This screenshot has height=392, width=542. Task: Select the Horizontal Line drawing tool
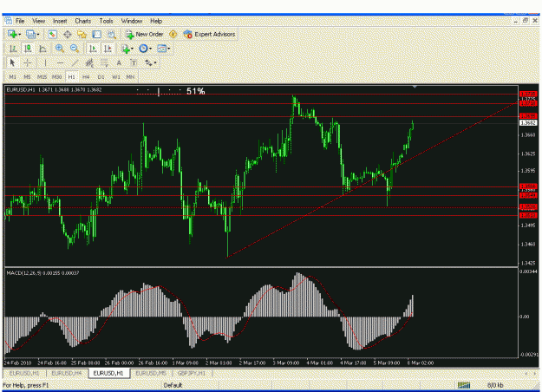click(x=60, y=63)
